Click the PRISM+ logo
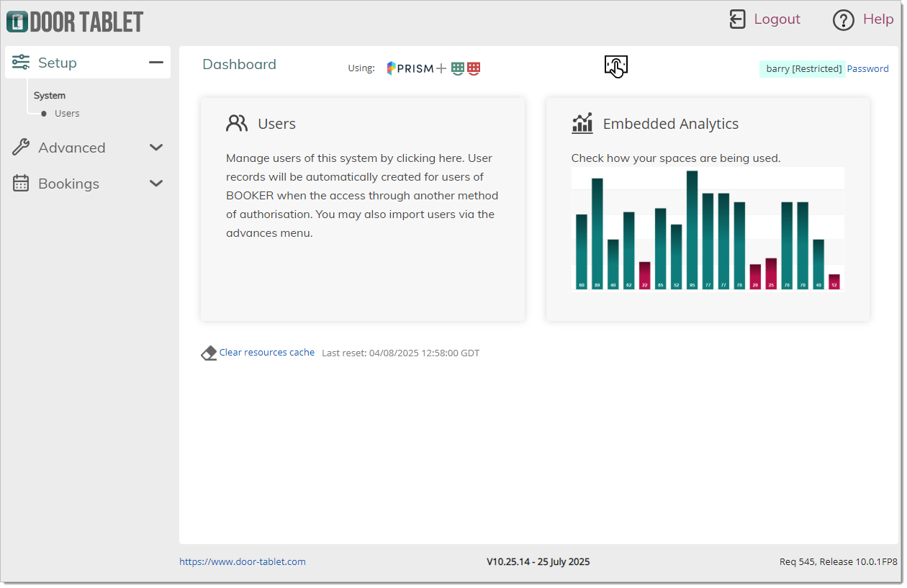The image size is (907, 588). [415, 68]
